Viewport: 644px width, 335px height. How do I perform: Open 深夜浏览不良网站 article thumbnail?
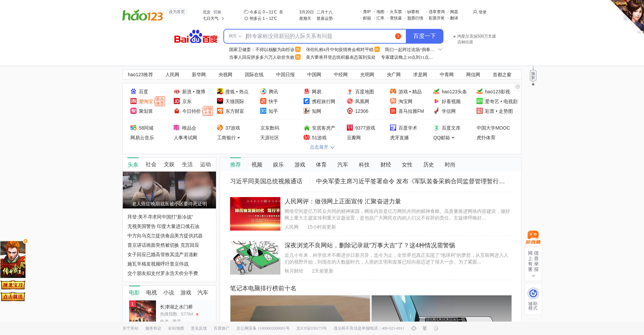[255, 258]
